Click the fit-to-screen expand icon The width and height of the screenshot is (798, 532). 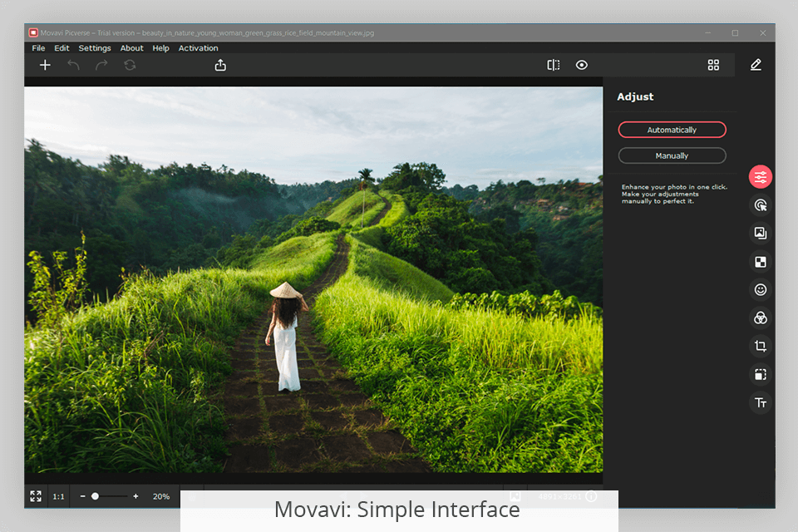pos(36,496)
